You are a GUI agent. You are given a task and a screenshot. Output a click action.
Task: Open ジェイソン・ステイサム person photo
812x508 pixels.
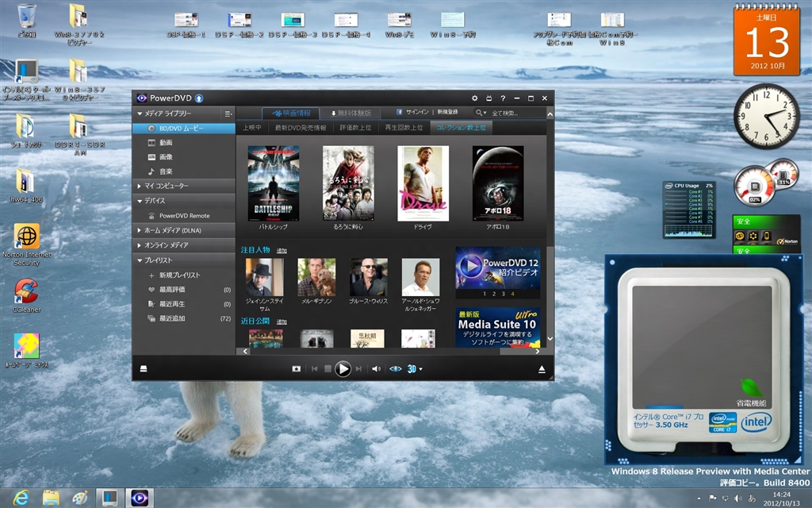tap(264, 277)
